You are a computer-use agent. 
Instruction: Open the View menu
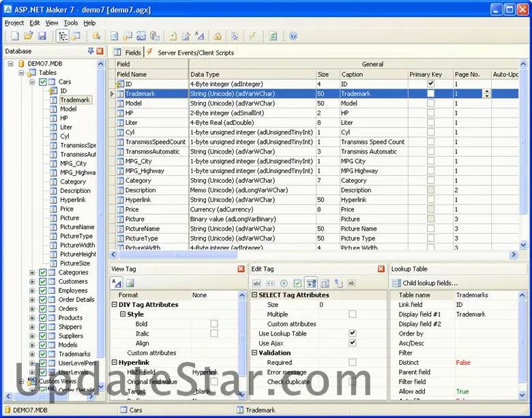[52, 23]
